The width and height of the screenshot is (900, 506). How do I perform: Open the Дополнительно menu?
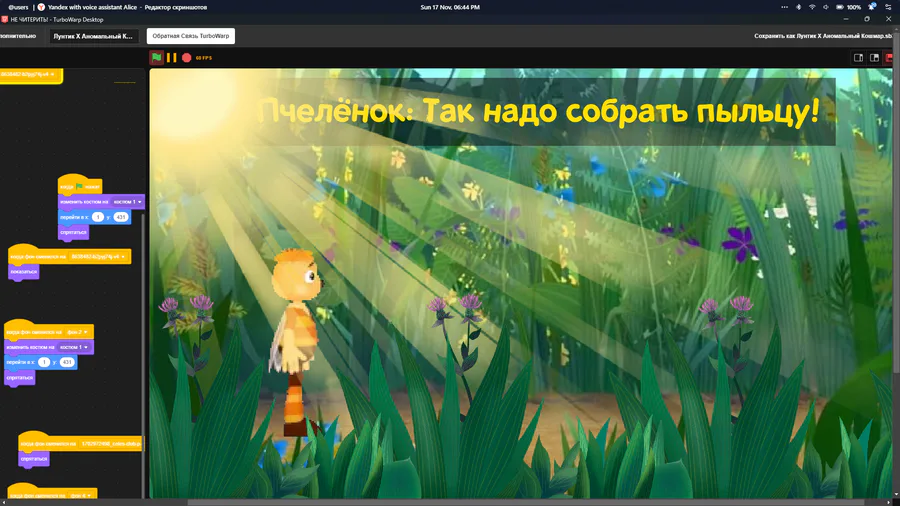pos(18,36)
